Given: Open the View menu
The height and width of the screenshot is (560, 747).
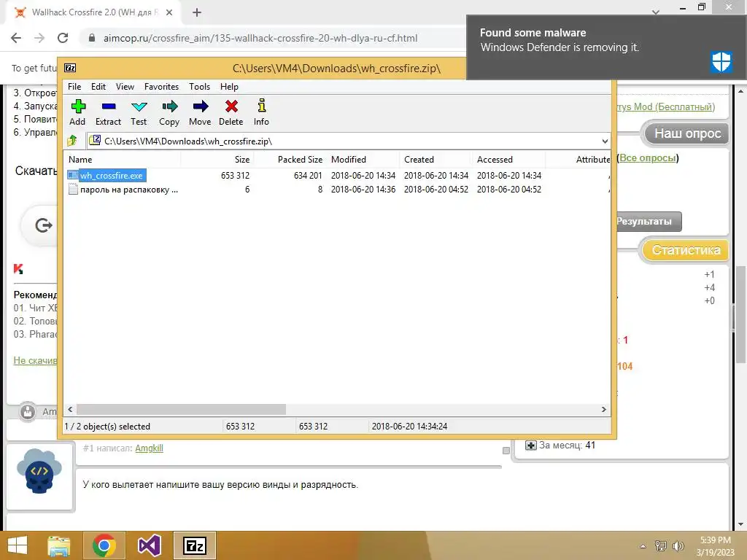Looking at the screenshot, I should point(125,87).
